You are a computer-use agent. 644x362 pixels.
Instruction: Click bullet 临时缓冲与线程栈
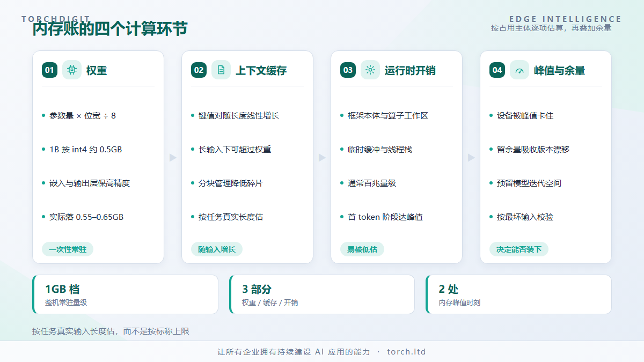pyautogui.click(x=380, y=150)
